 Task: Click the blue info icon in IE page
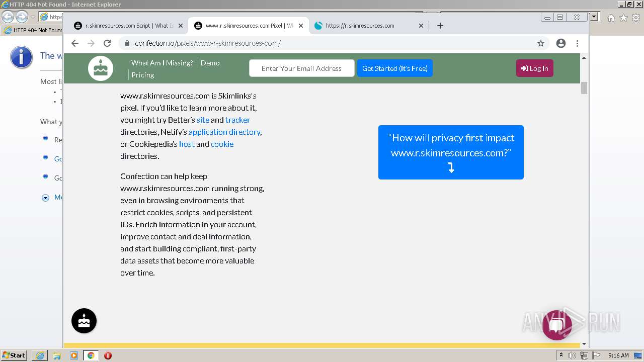pyautogui.click(x=21, y=57)
